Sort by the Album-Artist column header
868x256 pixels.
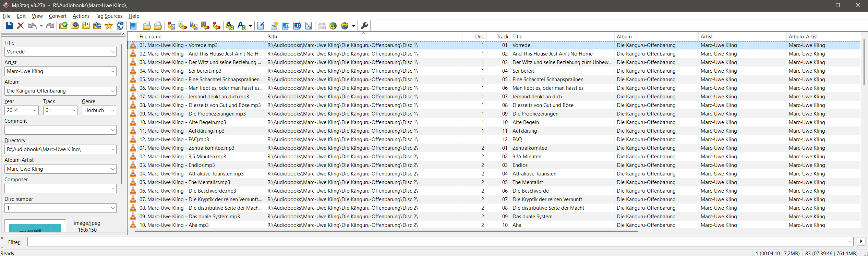tap(824, 37)
